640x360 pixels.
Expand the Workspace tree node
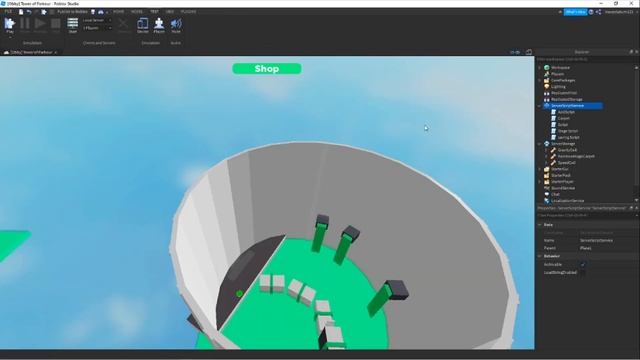540,68
